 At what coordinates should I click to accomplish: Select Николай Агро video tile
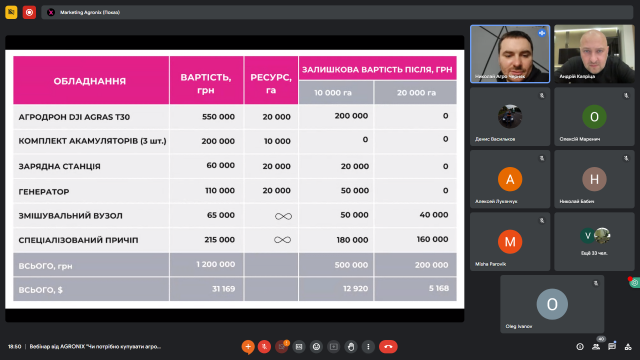[510, 54]
